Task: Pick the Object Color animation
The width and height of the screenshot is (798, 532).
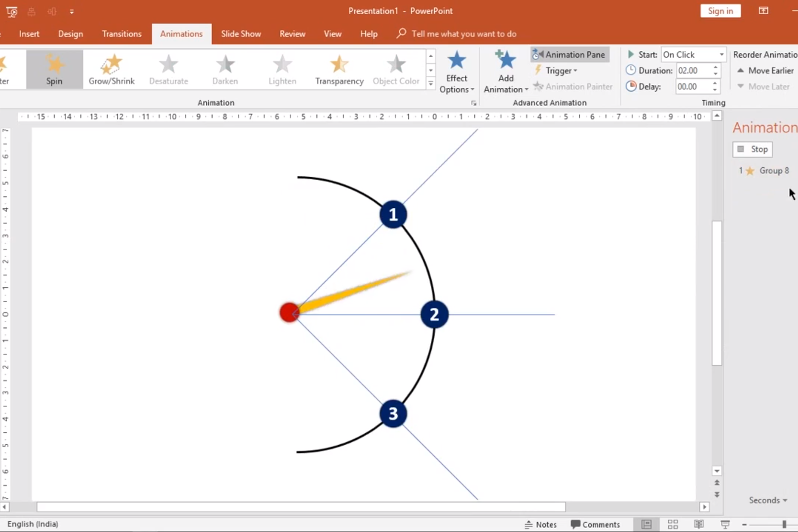Action: tap(396, 70)
